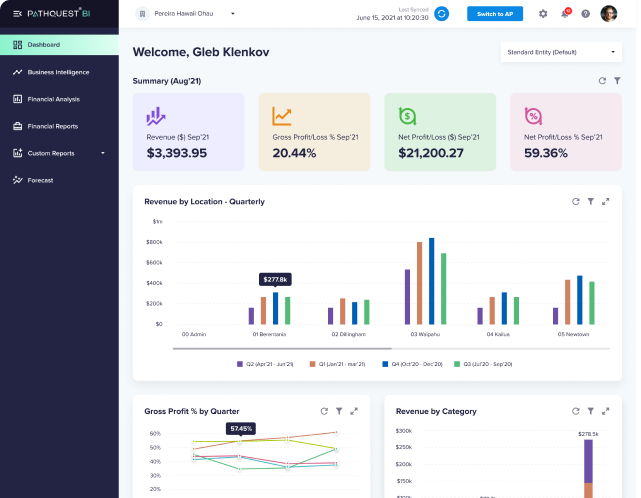The width and height of the screenshot is (641, 498).
Task: Go to Business Intelligence in sidebar
Action: [58, 72]
